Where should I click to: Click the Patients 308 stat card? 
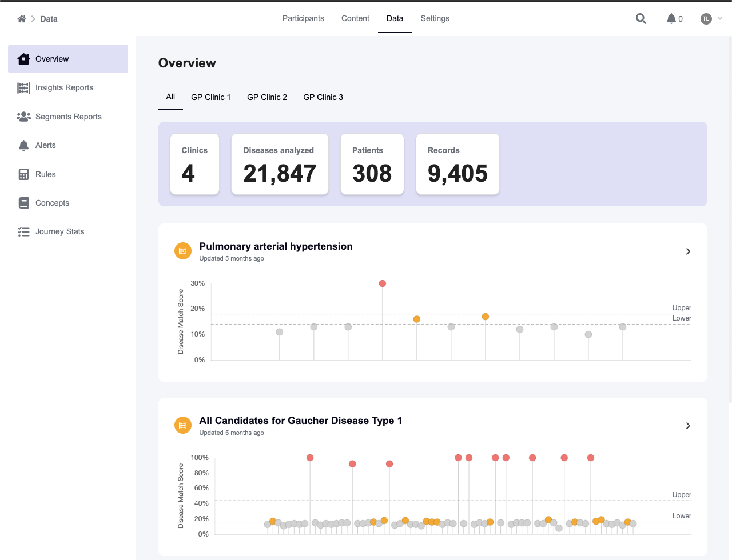click(x=372, y=164)
